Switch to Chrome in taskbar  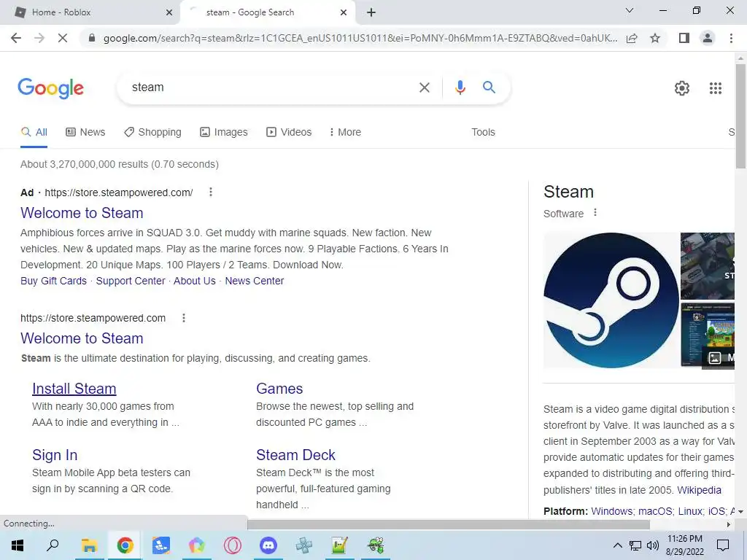click(125, 545)
